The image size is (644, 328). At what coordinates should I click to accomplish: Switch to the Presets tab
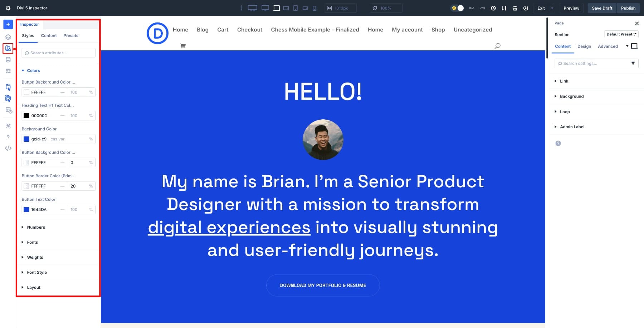pos(71,36)
